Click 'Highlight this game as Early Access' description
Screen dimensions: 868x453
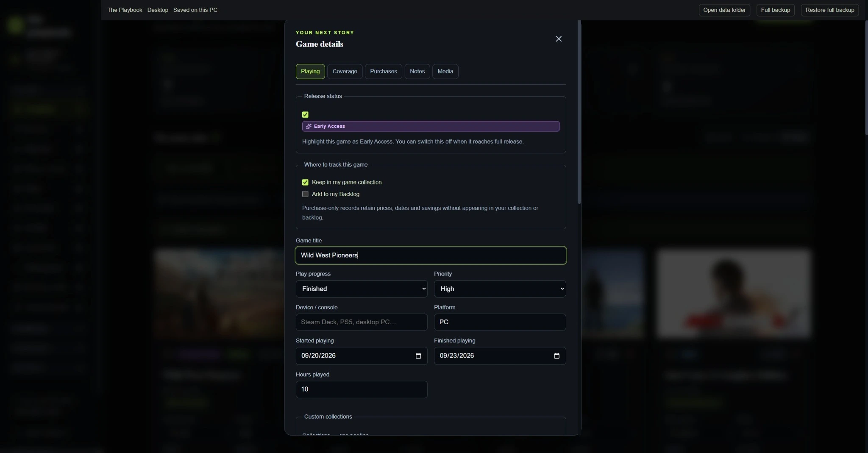[413, 142]
